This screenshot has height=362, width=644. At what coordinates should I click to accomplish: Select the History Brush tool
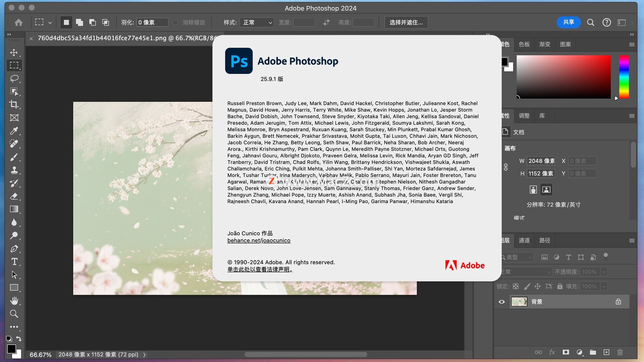[14, 183]
